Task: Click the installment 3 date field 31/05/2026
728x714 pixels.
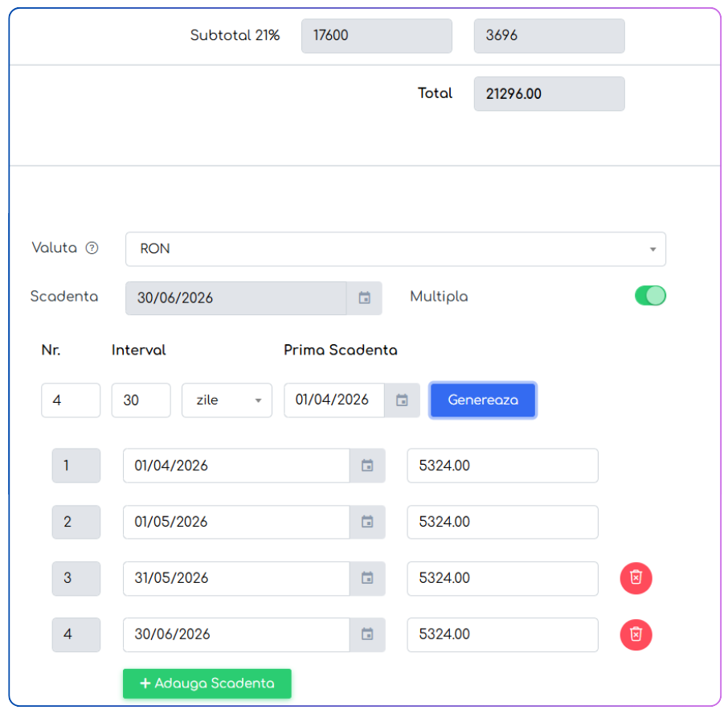Action: 236,578
